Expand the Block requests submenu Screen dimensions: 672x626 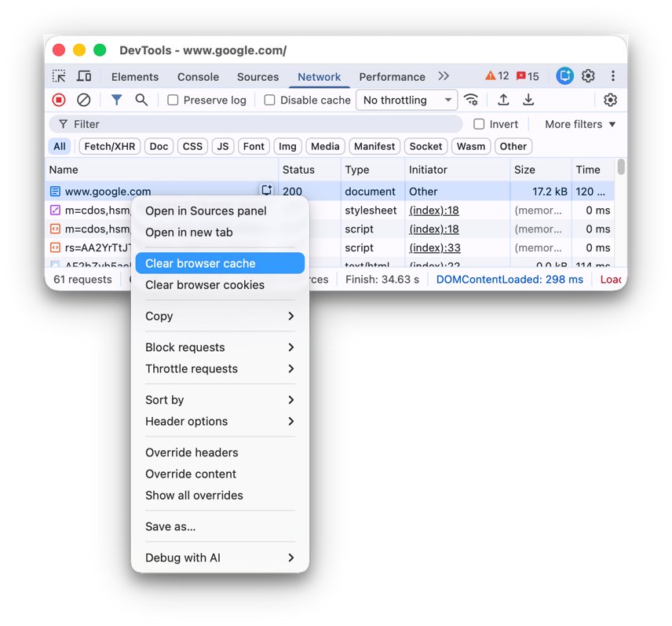pyautogui.click(x=220, y=347)
